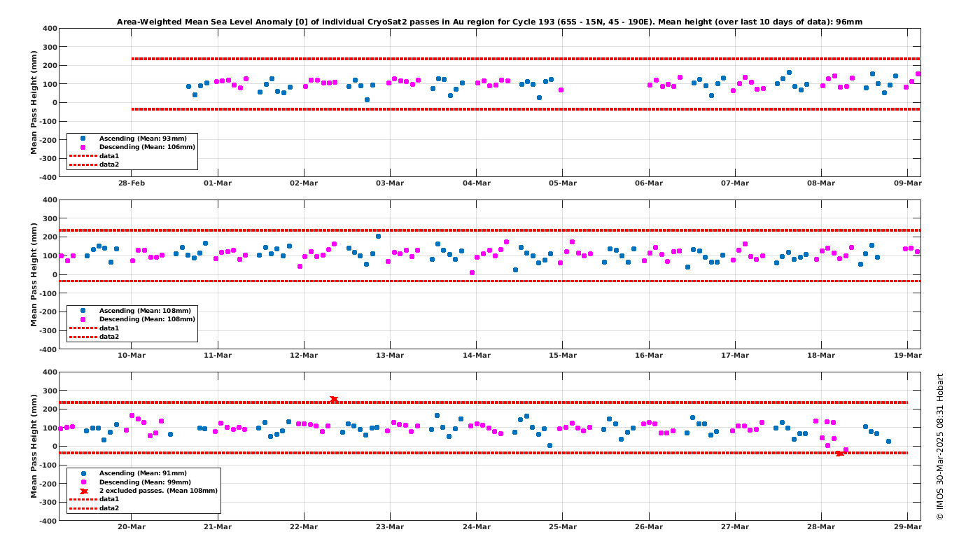Select the '19-Mar' axis date label
Image resolution: width=980 pixels, height=560 pixels.
point(907,355)
